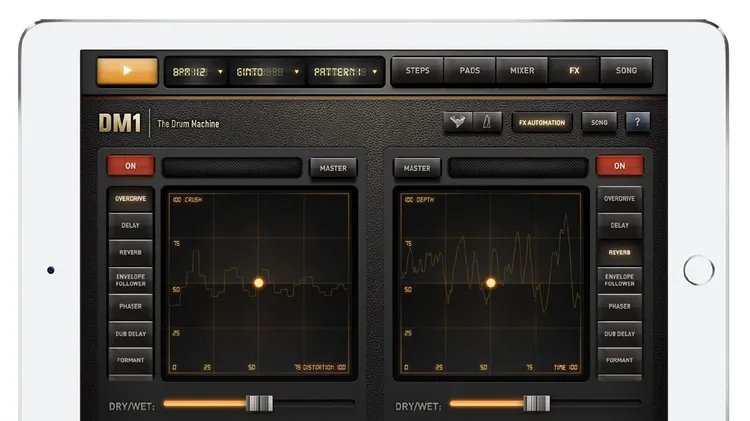Click the left effect name display bar
Viewport: 750px width, 421px height.
232,168
